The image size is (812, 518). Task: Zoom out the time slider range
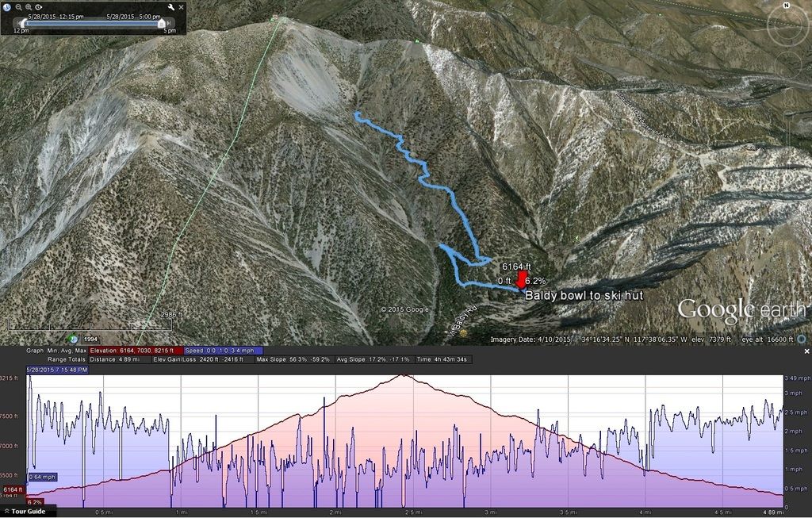[19, 8]
